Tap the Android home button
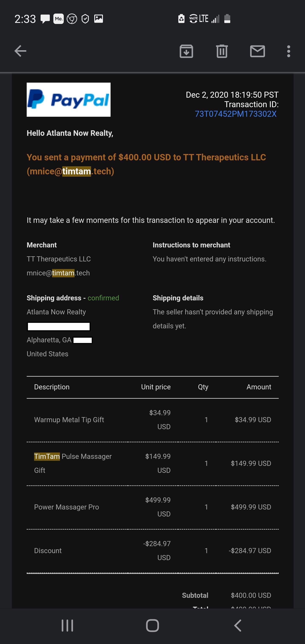Image resolution: width=305 pixels, height=644 pixels. coord(152,626)
